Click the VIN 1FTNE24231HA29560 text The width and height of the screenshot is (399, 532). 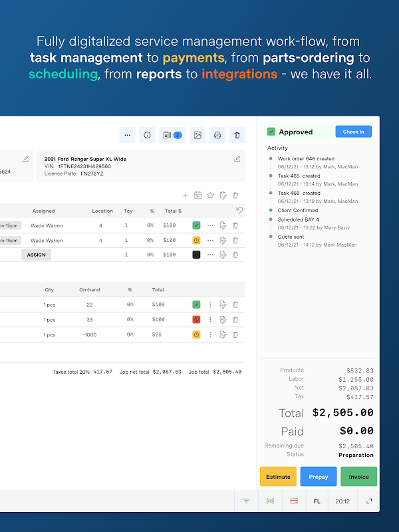tap(78, 166)
